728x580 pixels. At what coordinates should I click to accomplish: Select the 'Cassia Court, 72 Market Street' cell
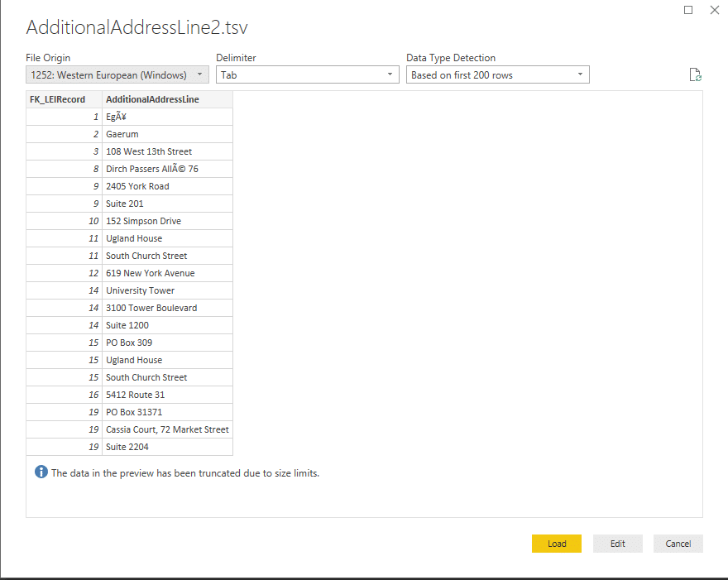pos(167,429)
